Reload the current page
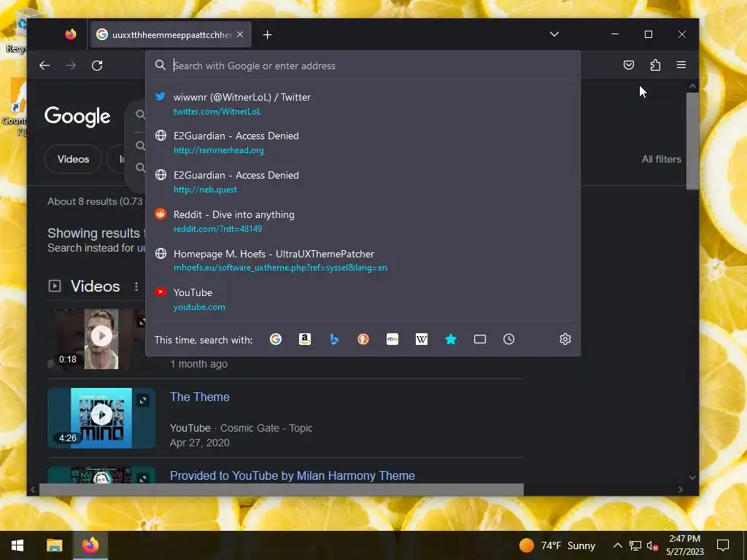The width and height of the screenshot is (747, 560). 97,65
